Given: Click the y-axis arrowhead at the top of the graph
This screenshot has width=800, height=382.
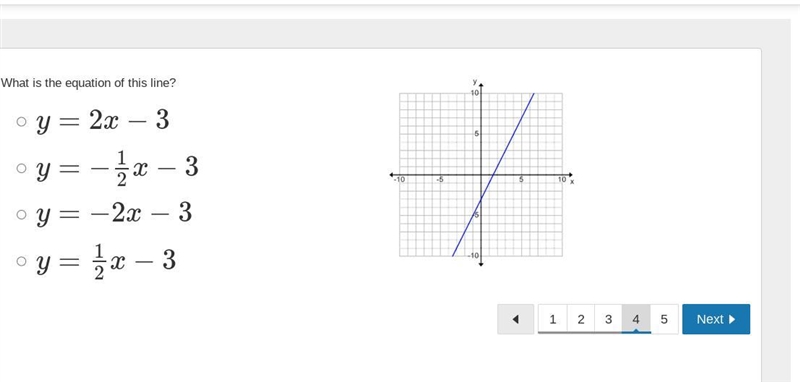Looking at the screenshot, I should 481,84.
